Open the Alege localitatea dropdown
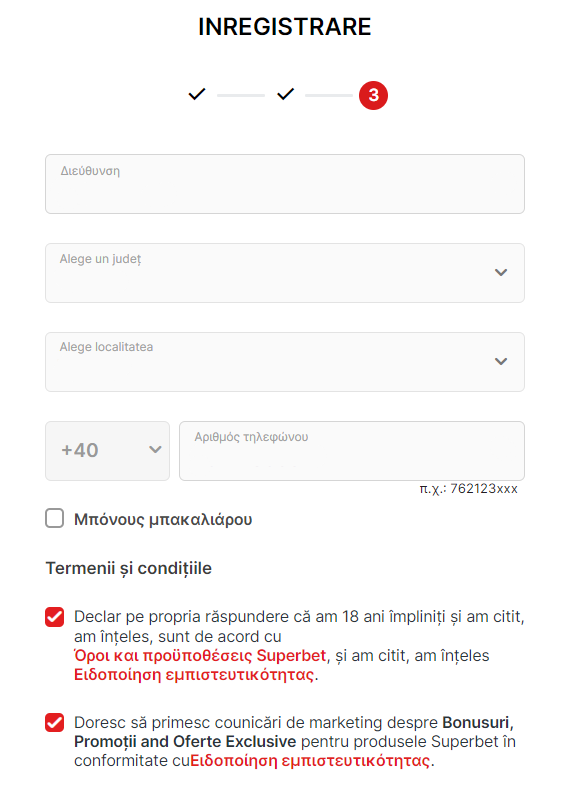This screenshot has width=571, height=790. (285, 362)
